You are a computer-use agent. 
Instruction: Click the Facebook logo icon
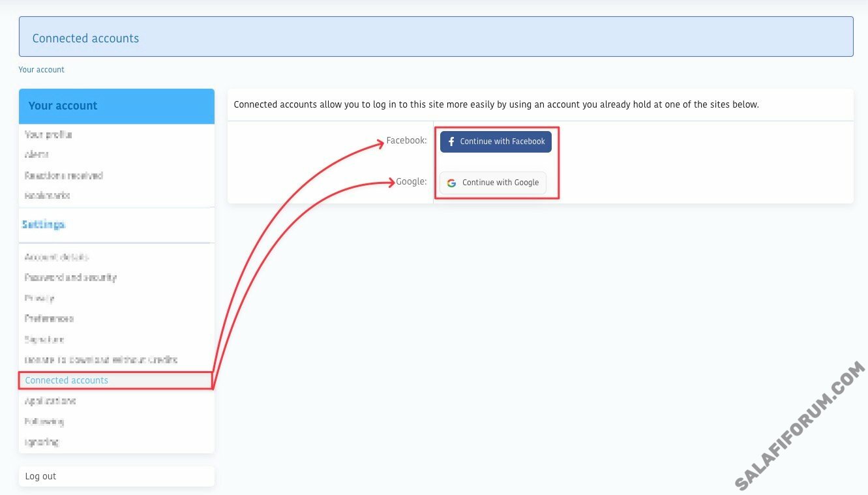coord(451,142)
